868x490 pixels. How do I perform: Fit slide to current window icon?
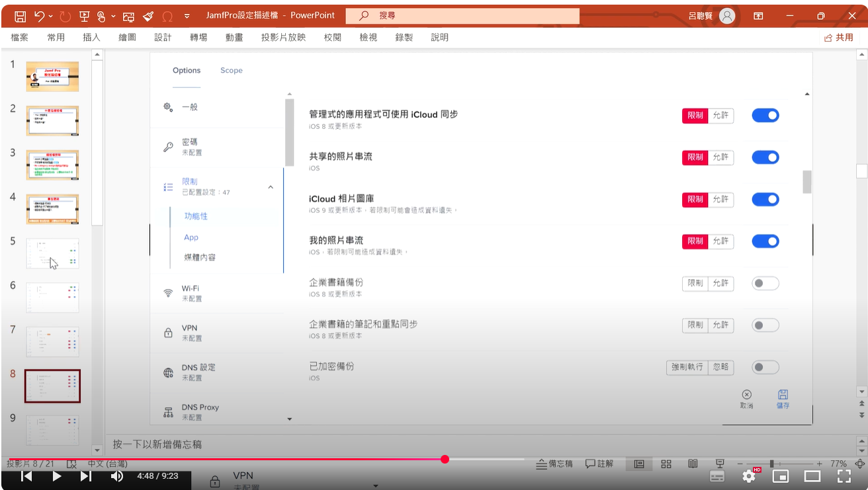click(860, 464)
